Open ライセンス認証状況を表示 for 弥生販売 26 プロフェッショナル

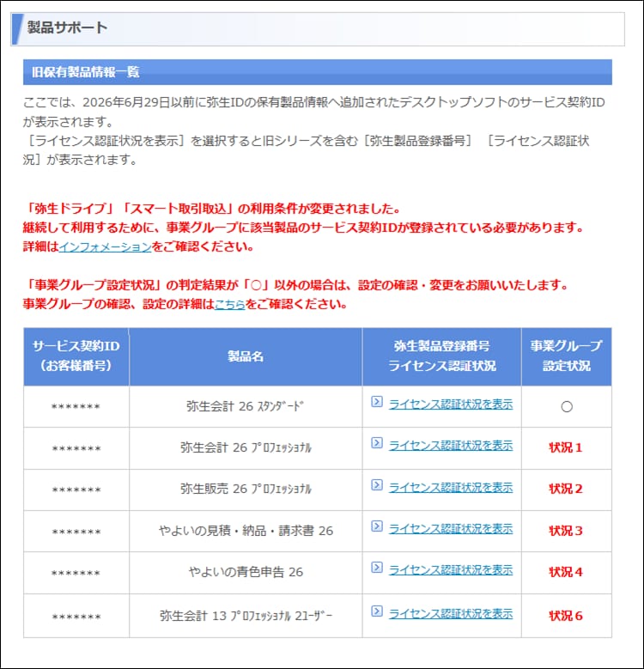451,487
